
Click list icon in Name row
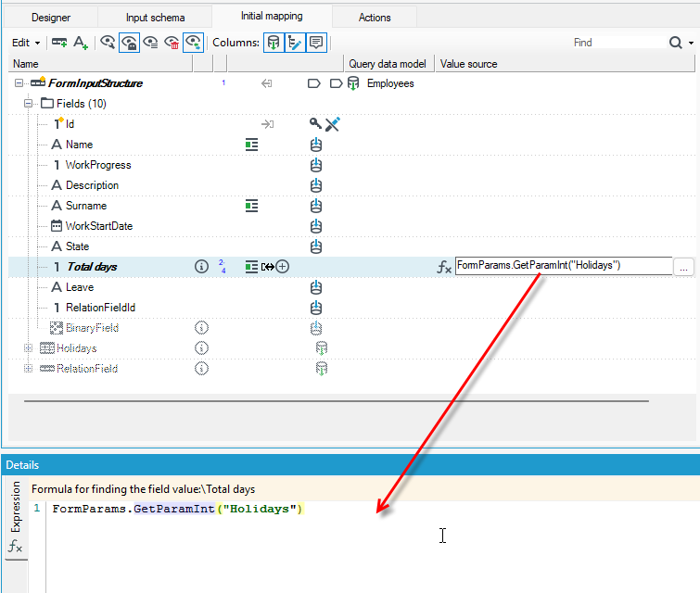click(x=252, y=145)
